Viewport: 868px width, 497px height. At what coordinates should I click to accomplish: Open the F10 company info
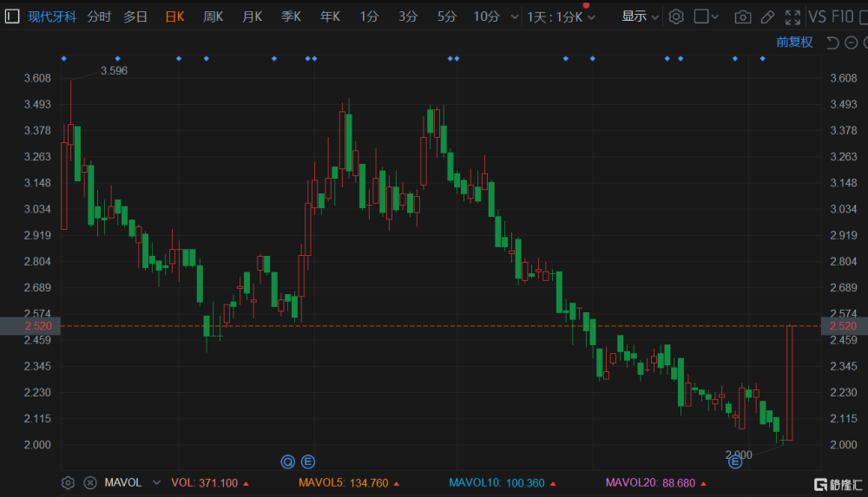pyautogui.click(x=843, y=17)
